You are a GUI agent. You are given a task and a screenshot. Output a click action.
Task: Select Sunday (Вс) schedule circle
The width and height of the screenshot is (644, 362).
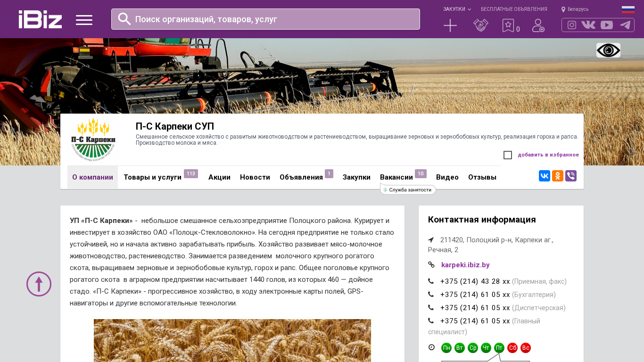click(x=526, y=348)
